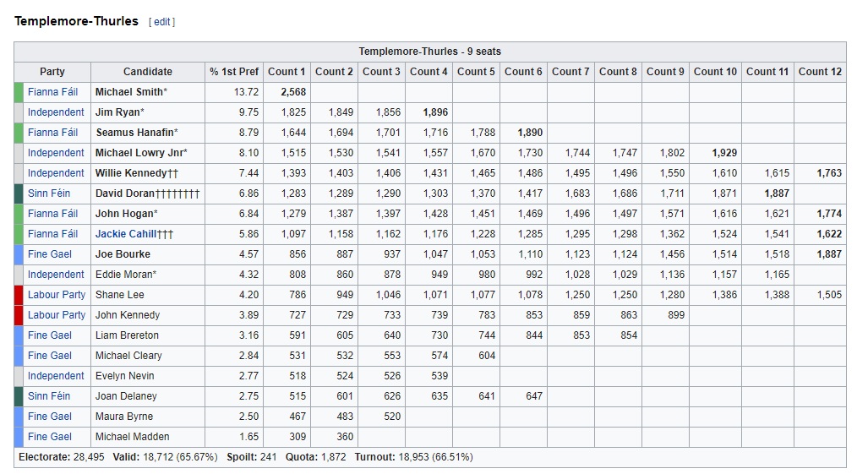Click the % 1st Pref column header
The width and height of the screenshot is (868, 474).
[234, 71]
